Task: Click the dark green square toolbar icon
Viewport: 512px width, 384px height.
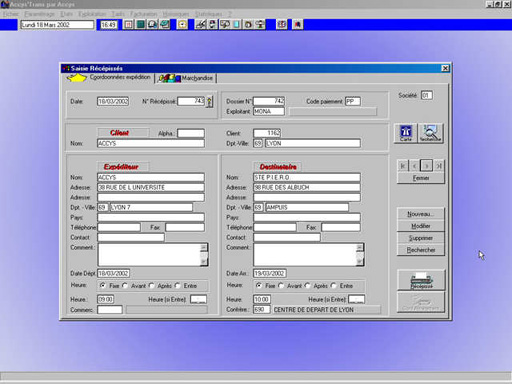Action: [140, 24]
